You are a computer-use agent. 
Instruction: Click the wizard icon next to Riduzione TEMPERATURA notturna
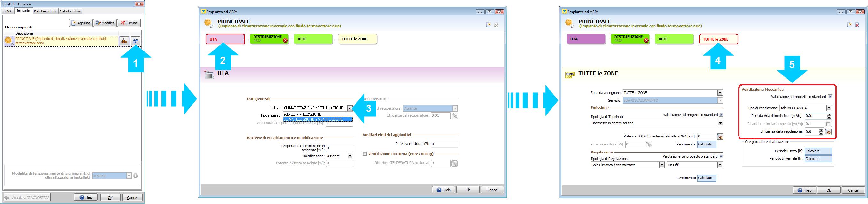coord(455,163)
